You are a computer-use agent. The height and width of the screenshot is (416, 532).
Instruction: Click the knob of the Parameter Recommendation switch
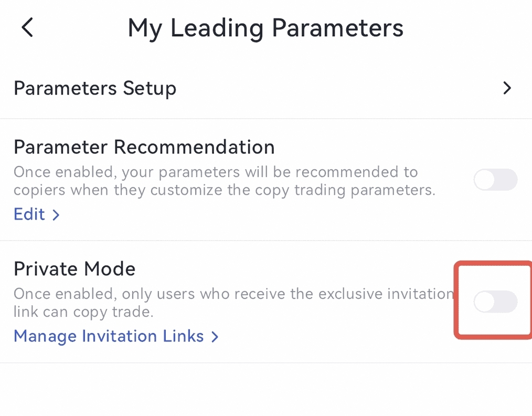[x=485, y=180]
